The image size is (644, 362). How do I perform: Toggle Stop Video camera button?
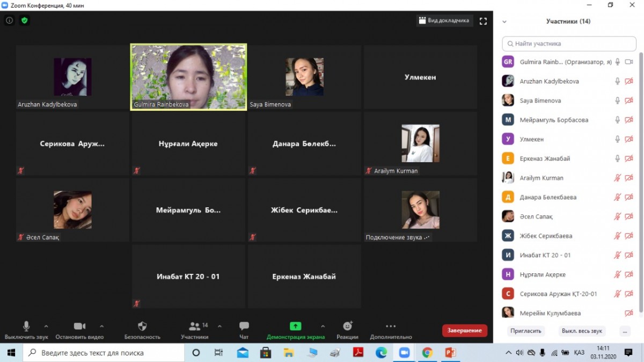click(x=79, y=326)
